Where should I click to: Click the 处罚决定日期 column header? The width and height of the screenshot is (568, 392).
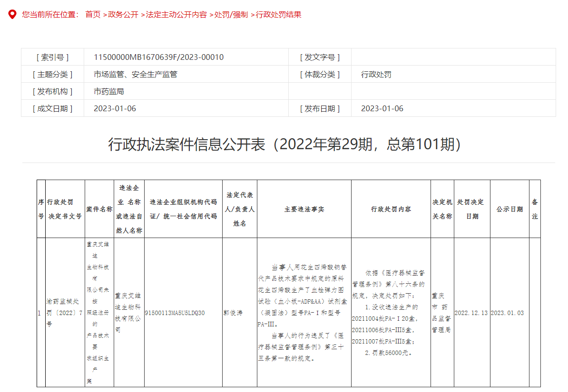[x=472, y=209]
